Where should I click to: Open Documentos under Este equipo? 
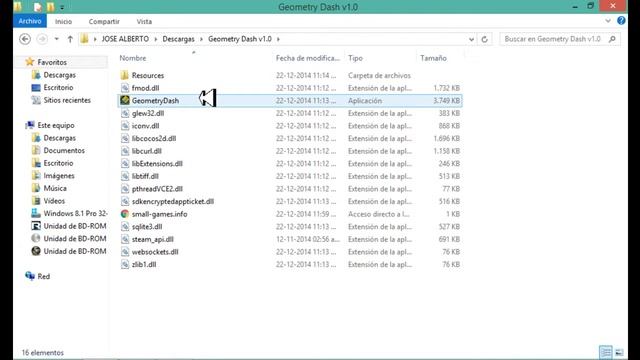64,151
